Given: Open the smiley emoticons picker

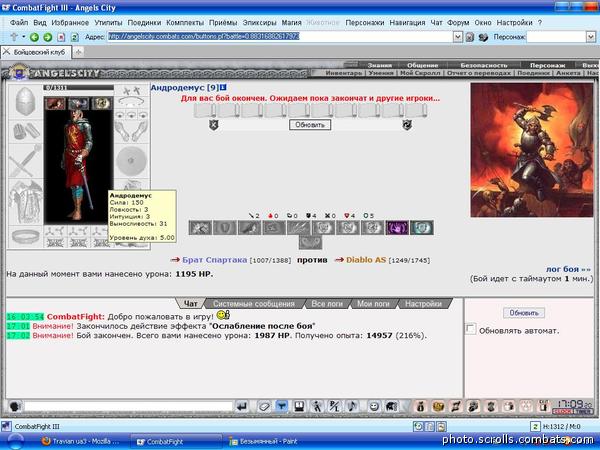Looking at the screenshot, I should pos(374,406).
